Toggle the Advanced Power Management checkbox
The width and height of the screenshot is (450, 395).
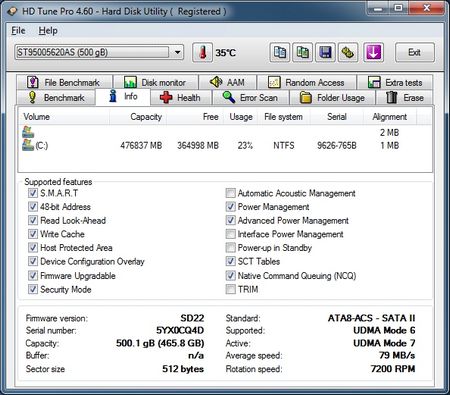pos(230,220)
